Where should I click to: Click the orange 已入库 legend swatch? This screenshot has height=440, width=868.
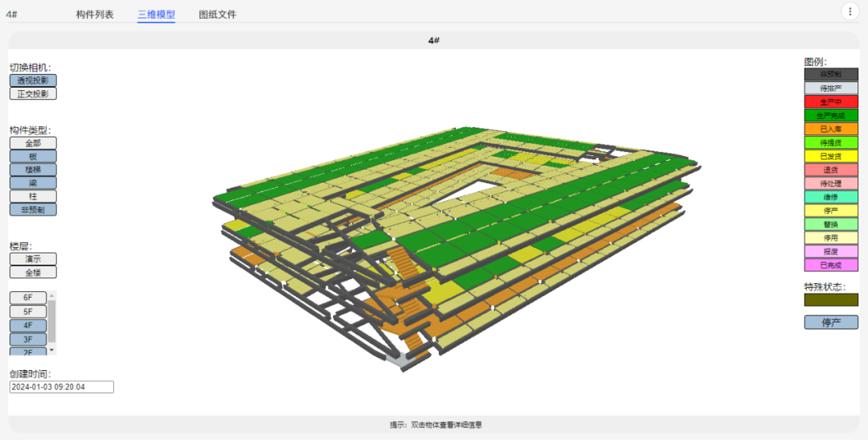pos(831,129)
